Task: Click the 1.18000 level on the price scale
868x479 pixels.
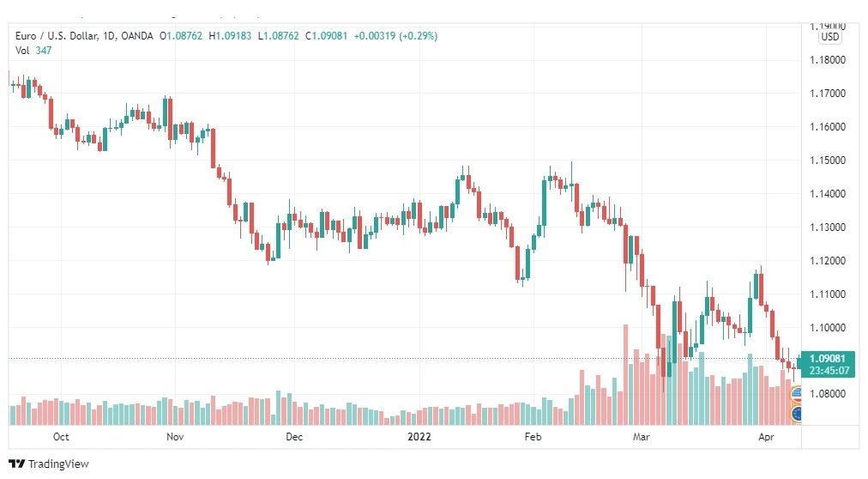Action: tap(828, 60)
